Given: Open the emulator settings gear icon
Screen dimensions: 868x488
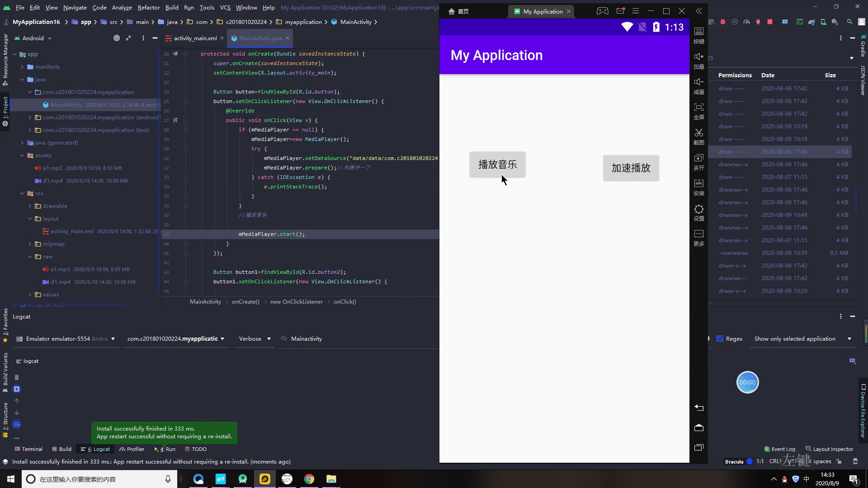Looking at the screenshot, I should [699, 209].
